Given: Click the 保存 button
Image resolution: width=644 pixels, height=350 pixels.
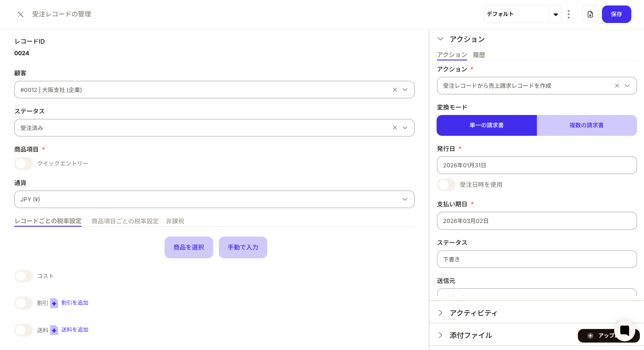Looking at the screenshot, I should tap(616, 14).
